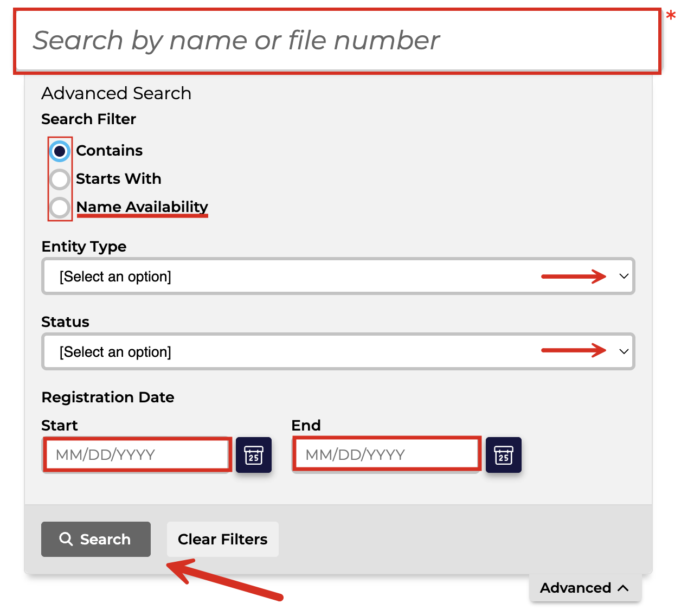
Task: Click the Start date MM/DD/YYYY field
Action: (x=137, y=455)
